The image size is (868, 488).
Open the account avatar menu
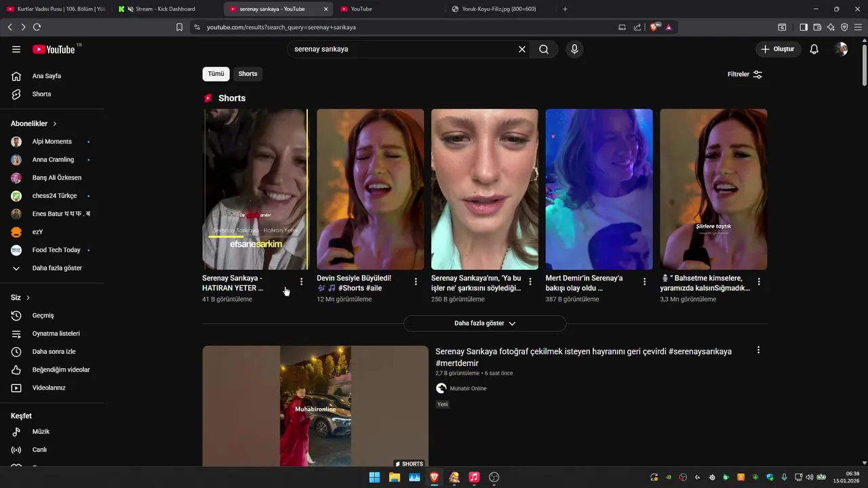(x=841, y=49)
